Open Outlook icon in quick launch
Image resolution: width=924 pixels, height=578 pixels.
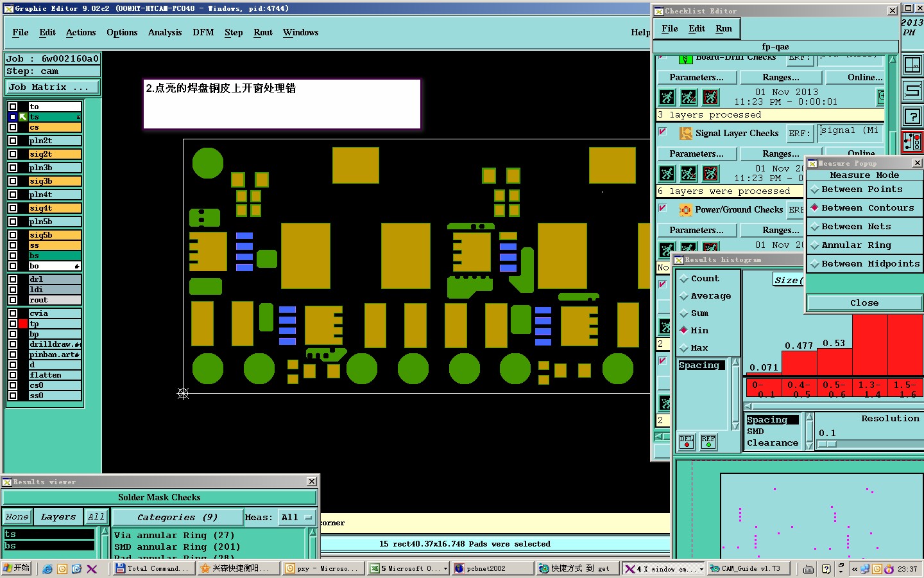[77, 568]
